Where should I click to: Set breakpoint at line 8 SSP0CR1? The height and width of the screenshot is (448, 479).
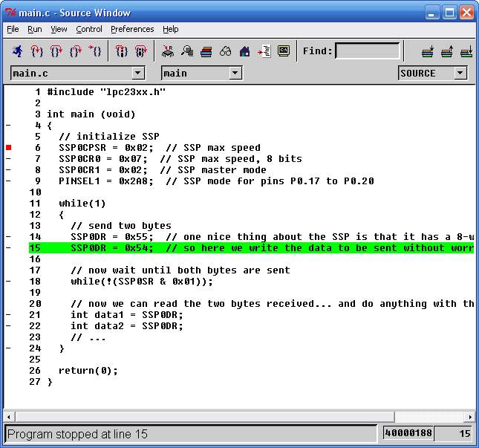[x=8, y=170]
